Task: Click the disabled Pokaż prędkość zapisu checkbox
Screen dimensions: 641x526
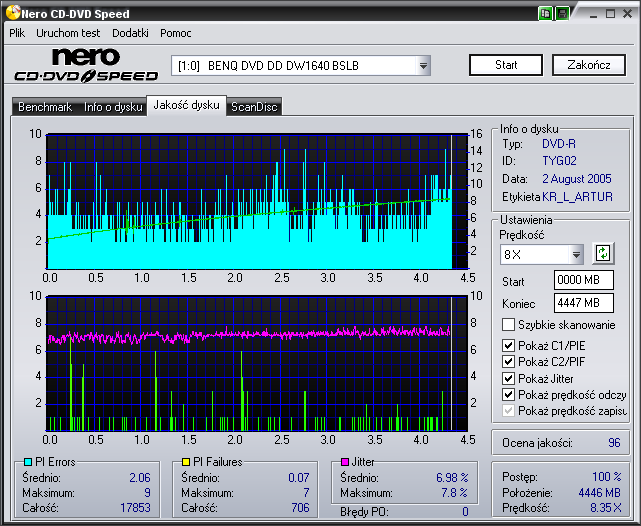Action: click(508, 411)
